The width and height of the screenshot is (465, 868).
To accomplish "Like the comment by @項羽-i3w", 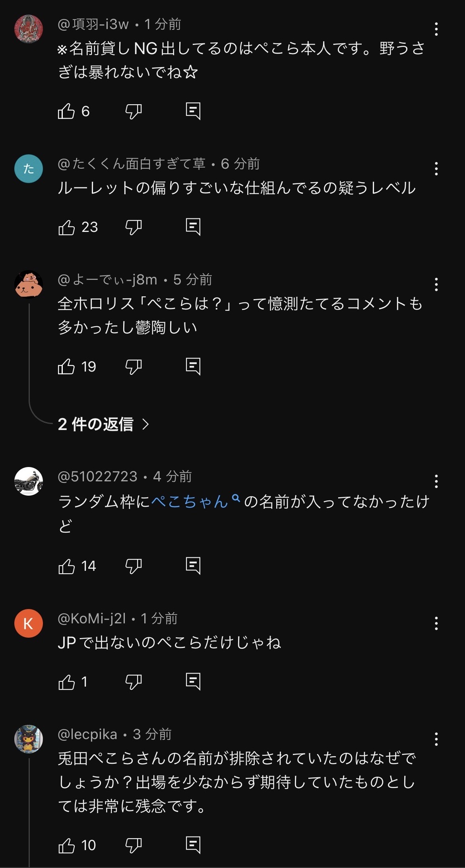I will pyautogui.click(x=66, y=111).
